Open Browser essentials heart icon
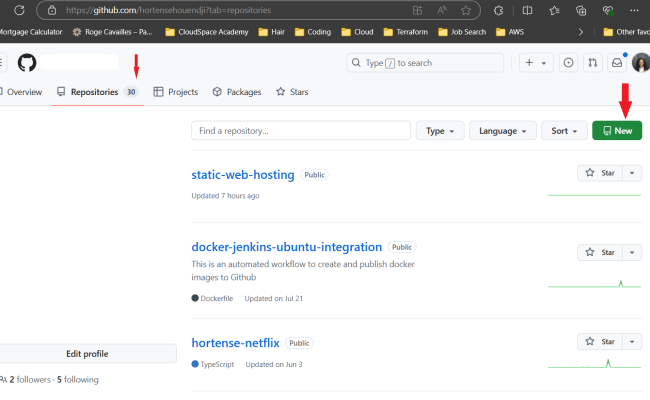This screenshot has width=650, height=400. click(x=608, y=10)
